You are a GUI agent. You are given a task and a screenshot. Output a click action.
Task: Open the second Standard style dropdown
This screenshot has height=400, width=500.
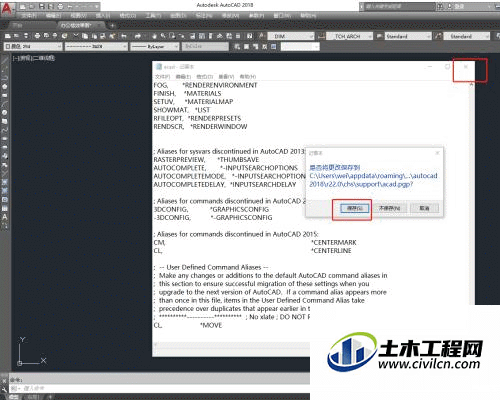click(467, 36)
